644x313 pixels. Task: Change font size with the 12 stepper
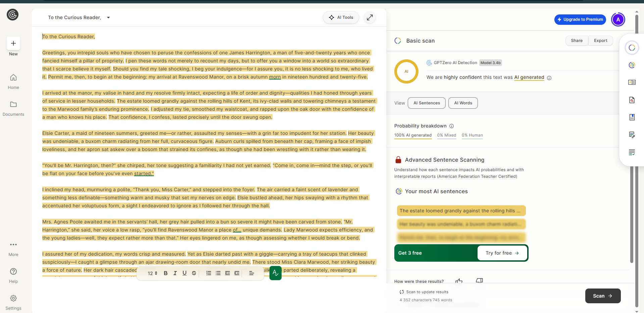click(152, 273)
